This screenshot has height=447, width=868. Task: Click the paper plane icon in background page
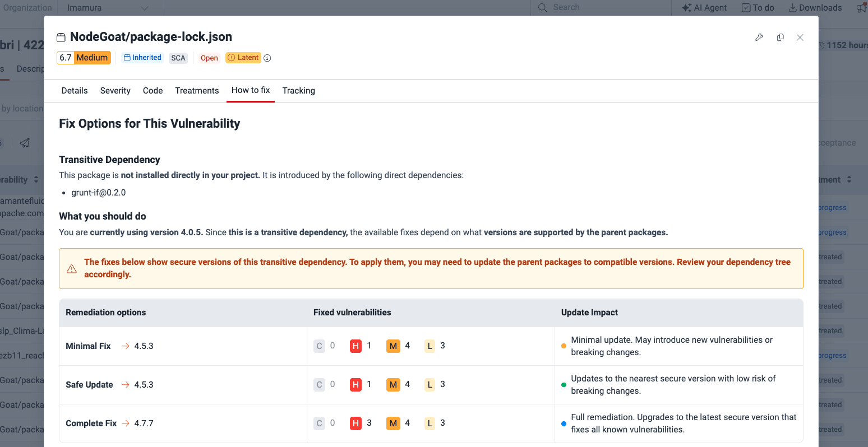pos(25,143)
